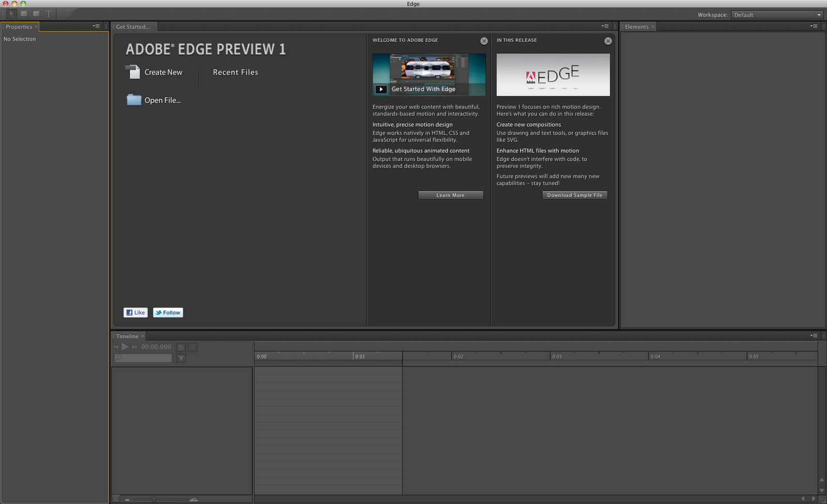This screenshot has width=827, height=504.
Task: Click the Download Sample File button
Action: [574, 195]
